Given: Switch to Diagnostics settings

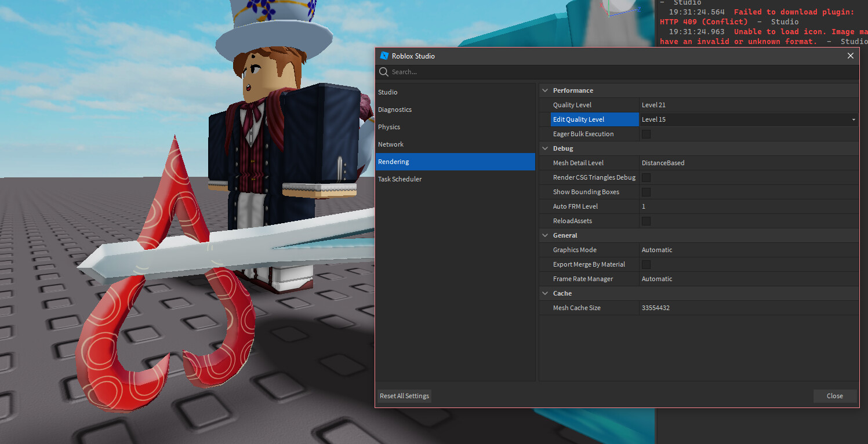Looking at the screenshot, I should coord(395,110).
